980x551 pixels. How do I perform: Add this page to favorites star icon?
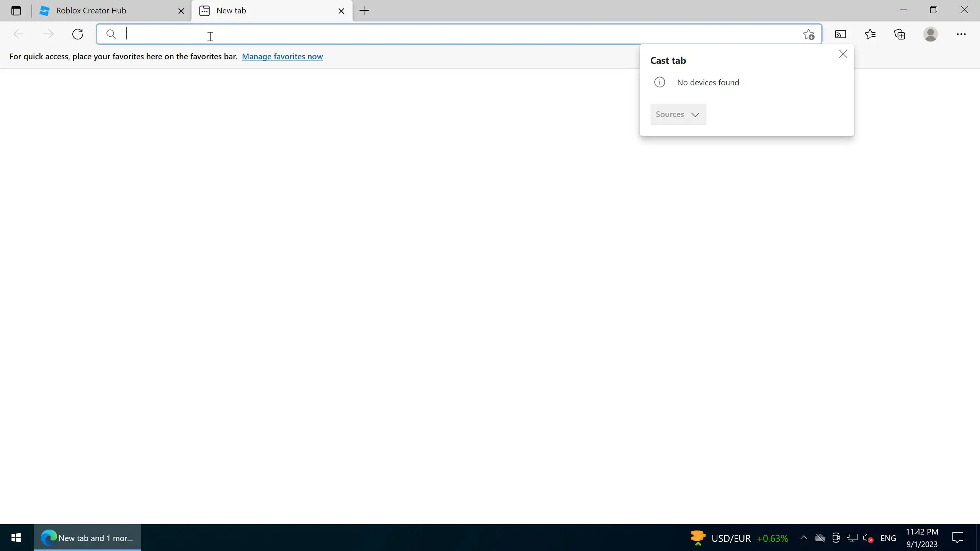tap(808, 34)
